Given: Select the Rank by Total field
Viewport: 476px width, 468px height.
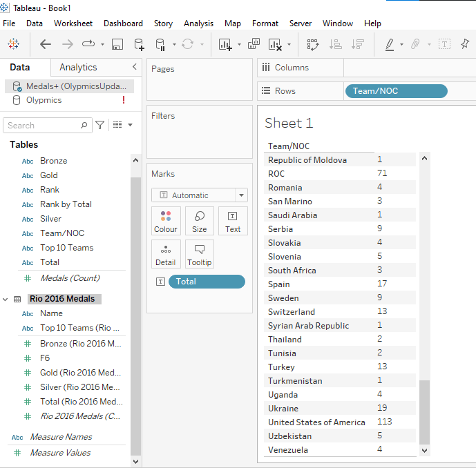Looking at the screenshot, I should pos(66,204).
